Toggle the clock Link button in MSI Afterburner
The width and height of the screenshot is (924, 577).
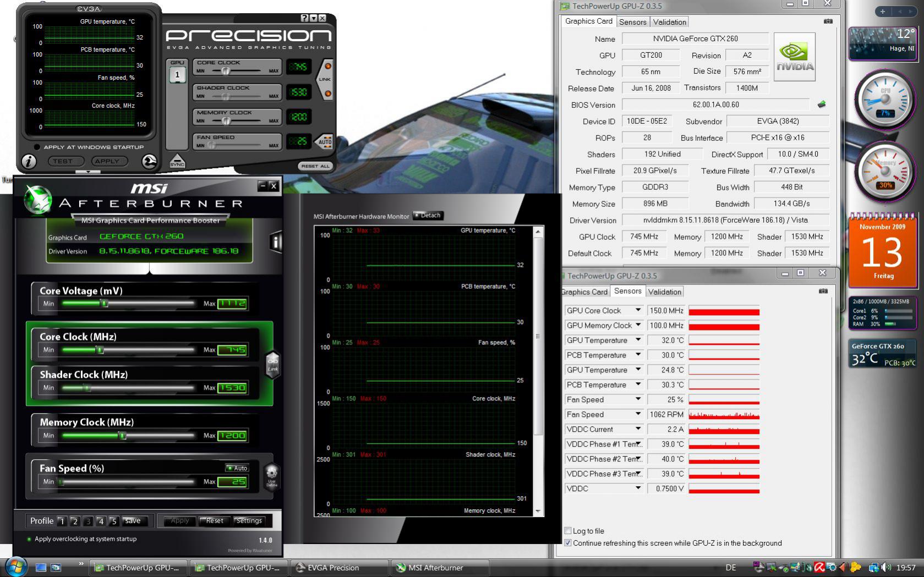click(x=273, y=364)
